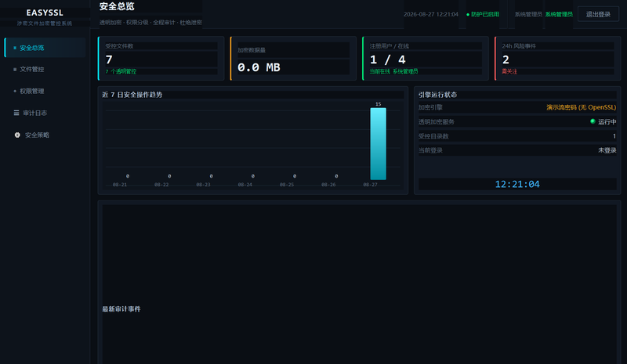Click the 0.0 MB value
Screen dimensions: 627x364
[259, 67]
